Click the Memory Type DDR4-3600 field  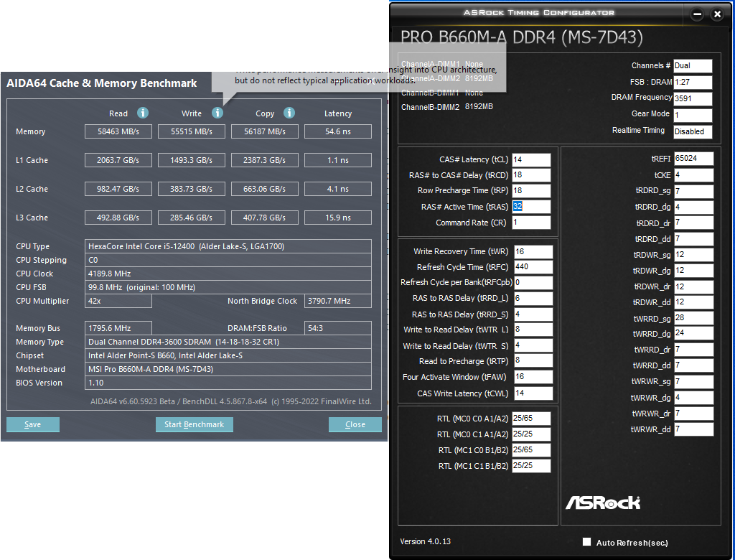click(x=228, y=342)
